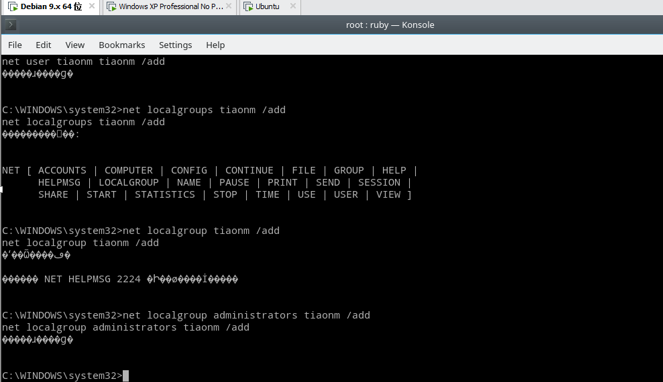This screenshot has height=382, width=663.
Task: Click the word NAME in NET usage
Action: pos(189,183)
